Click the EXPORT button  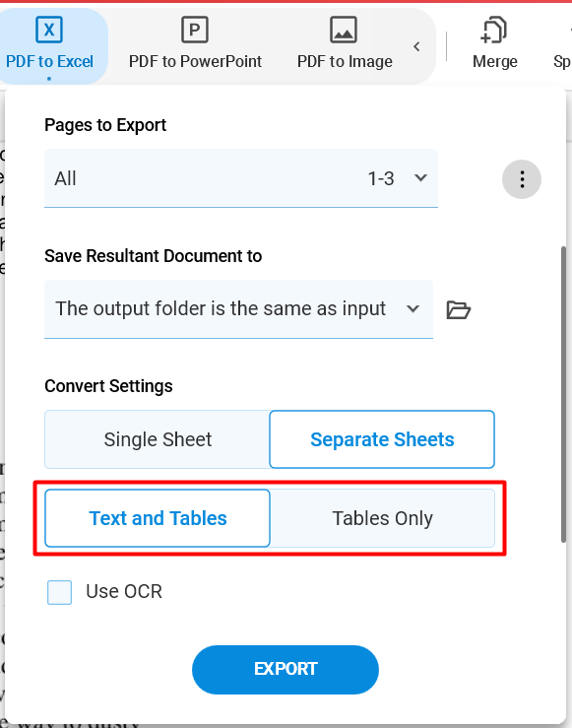pyautogui.click(x=286, y=670)
